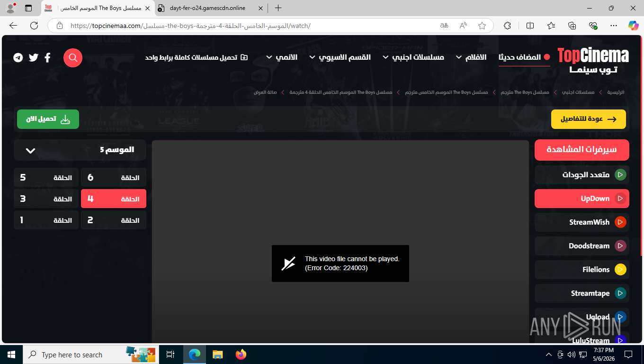
Task: Select the Uqload server
Action: 582,317
